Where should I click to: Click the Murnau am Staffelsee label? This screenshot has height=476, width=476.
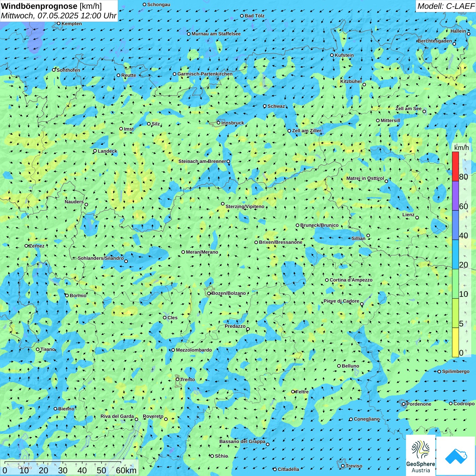pyautogui.click(x=216, y=34)
